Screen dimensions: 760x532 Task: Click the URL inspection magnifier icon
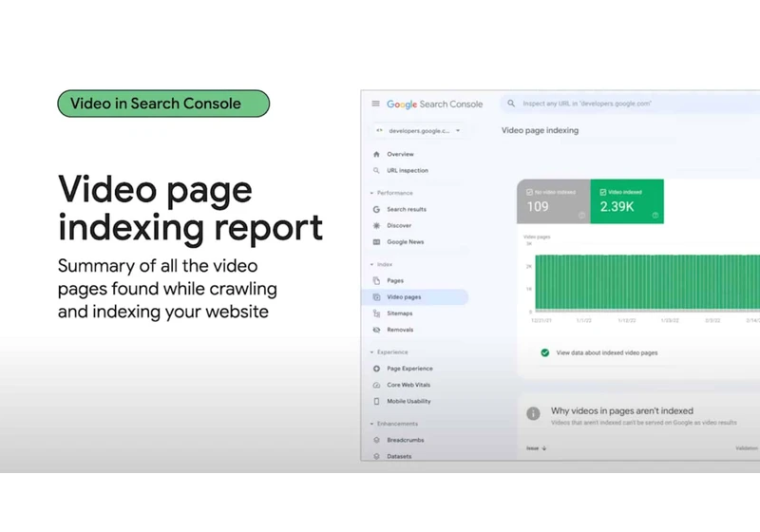click(376, 171)
